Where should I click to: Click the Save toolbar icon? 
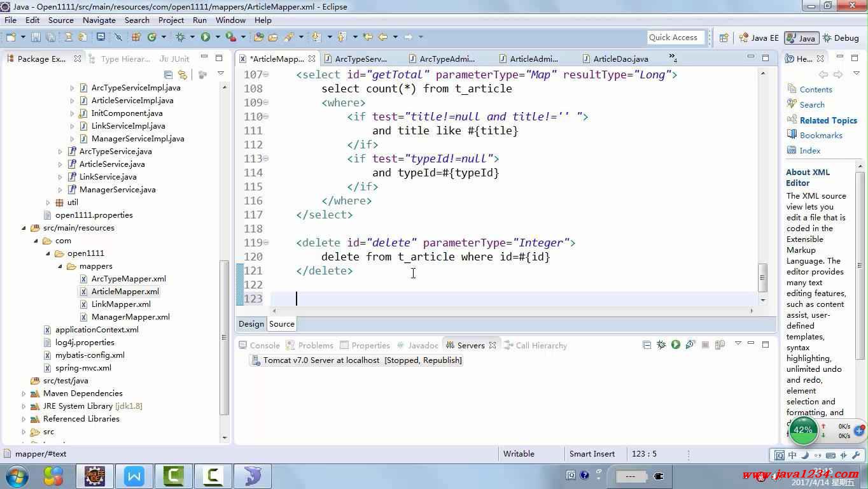point(36,38)
